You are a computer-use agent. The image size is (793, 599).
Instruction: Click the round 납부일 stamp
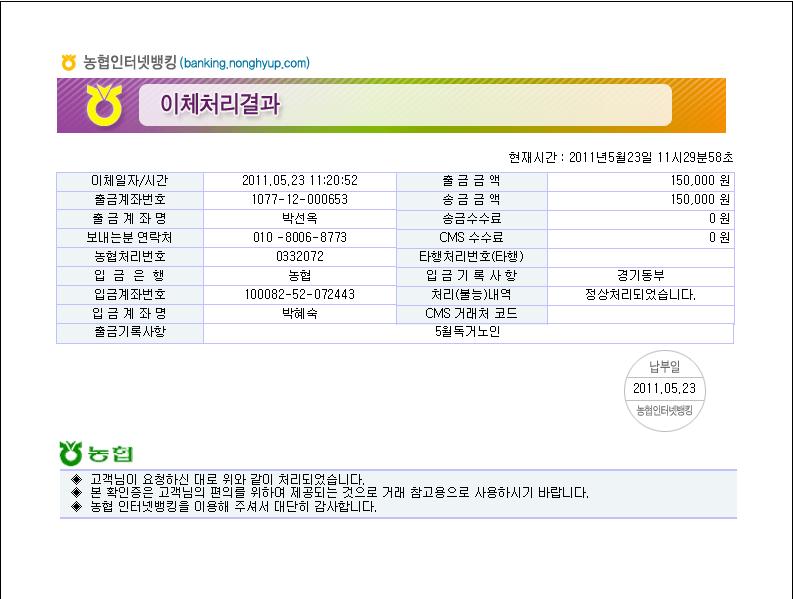[665, 391]
